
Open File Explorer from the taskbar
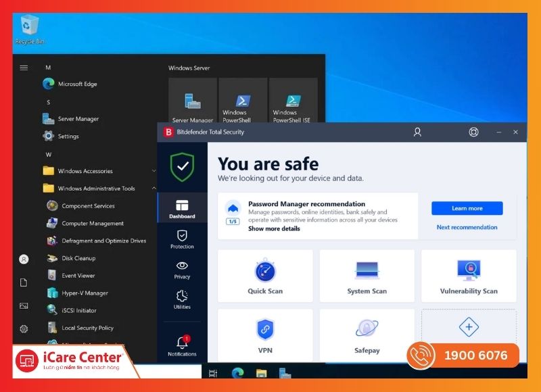point(261,373)
